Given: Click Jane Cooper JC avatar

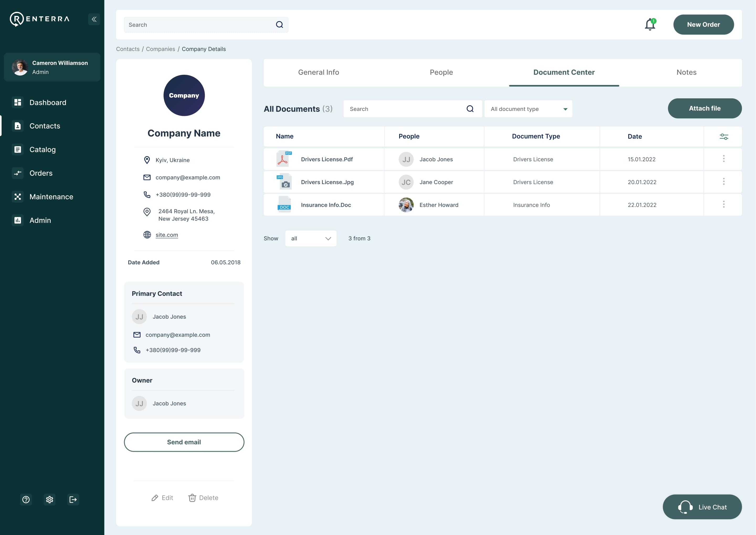Looking at the screenshot, I should click(406, 182).
